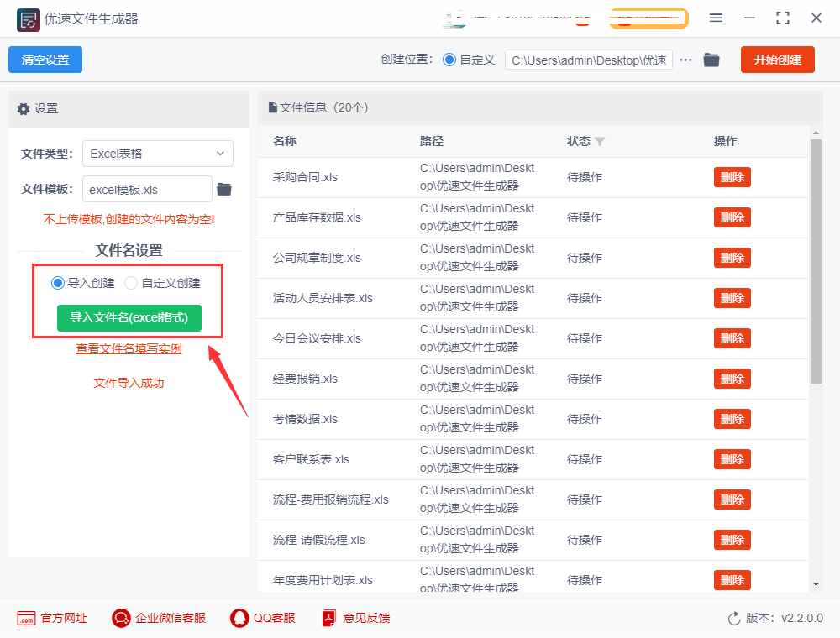Select 公司规章制度.xls file name
Screen dimensions: 840x638
tap(317, 258)
